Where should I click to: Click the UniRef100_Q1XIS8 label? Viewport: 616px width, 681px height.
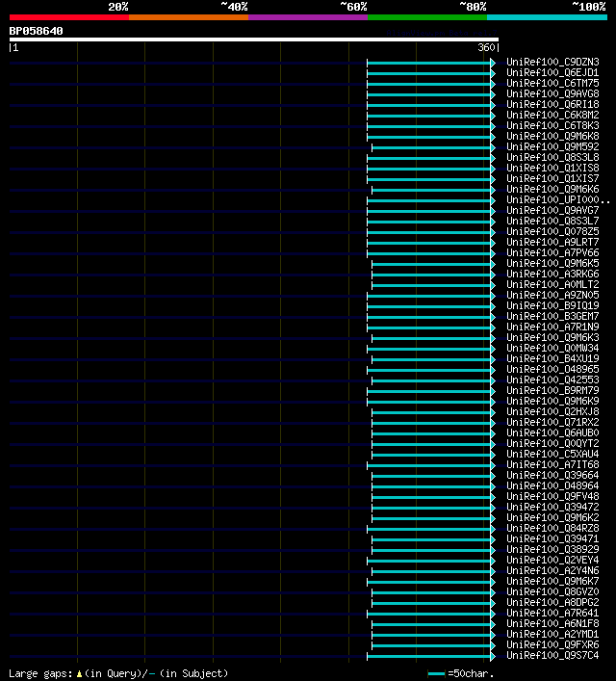[552, 168]
